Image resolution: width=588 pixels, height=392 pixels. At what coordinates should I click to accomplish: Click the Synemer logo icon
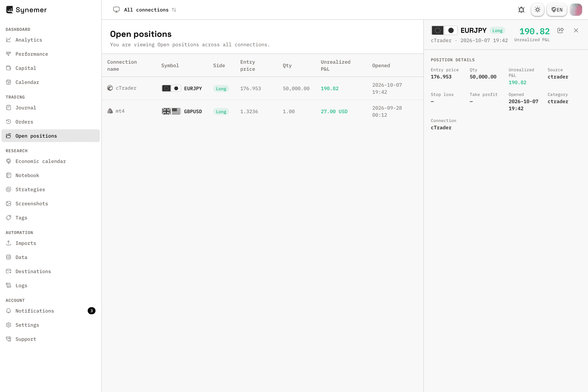[x=9, y=10]
